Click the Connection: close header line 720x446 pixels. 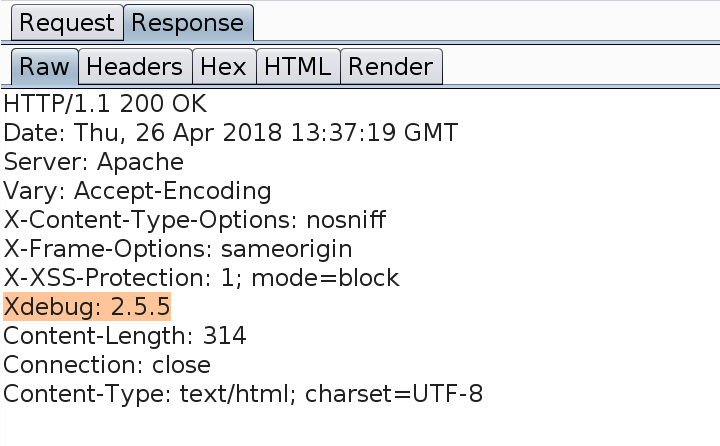[x=107, y=364]
